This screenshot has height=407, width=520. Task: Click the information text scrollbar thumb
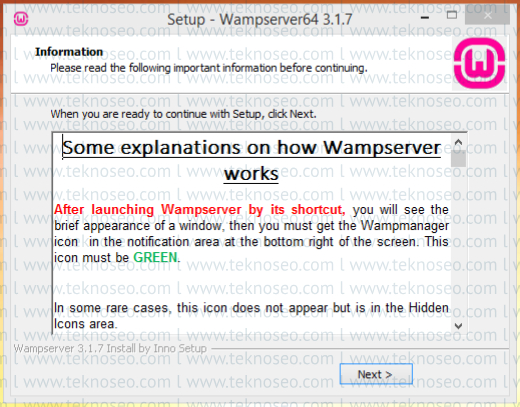pos(458,158)
